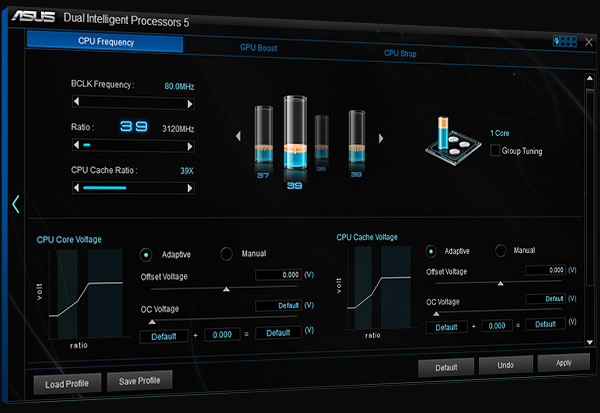Select the tall highlighted core cylinder
600x413 pixels.
coord(295,134)
